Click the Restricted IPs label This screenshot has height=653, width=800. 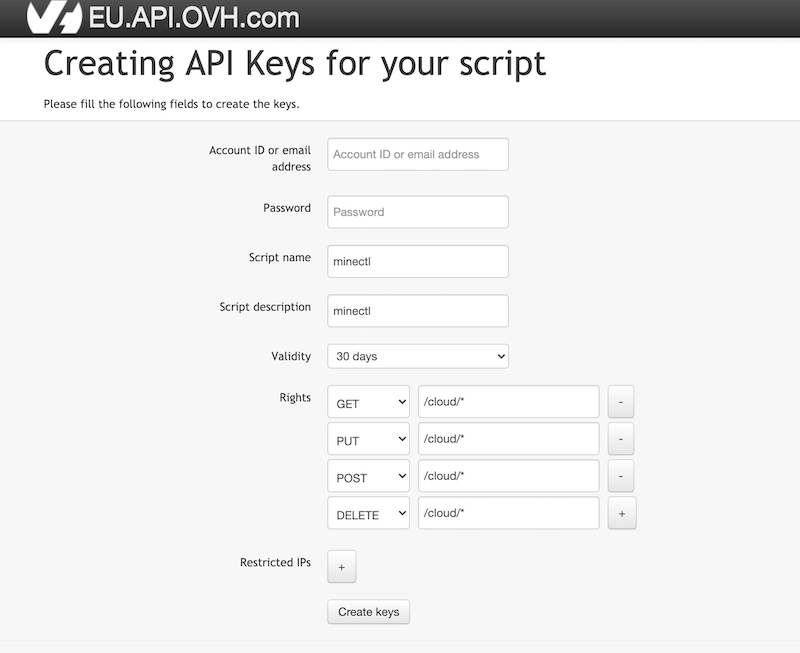tap(275, 562)
